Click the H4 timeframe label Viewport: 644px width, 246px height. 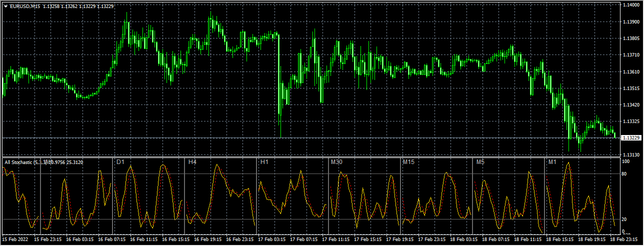tap(192, 162)
